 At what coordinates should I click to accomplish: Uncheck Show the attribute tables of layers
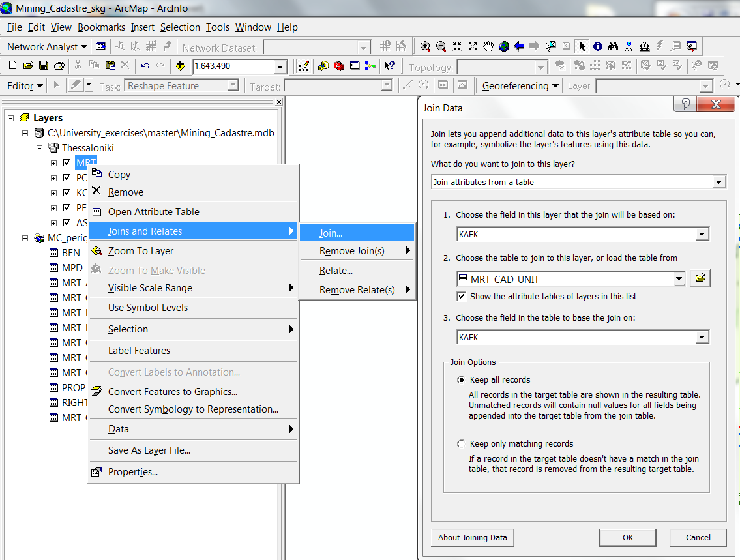point(461,296)
